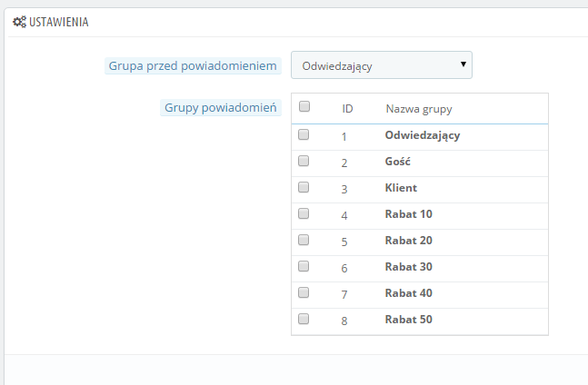588x385 pixels.
Task: Enable the Gość group checkbox
Action: tap(304, 161)
